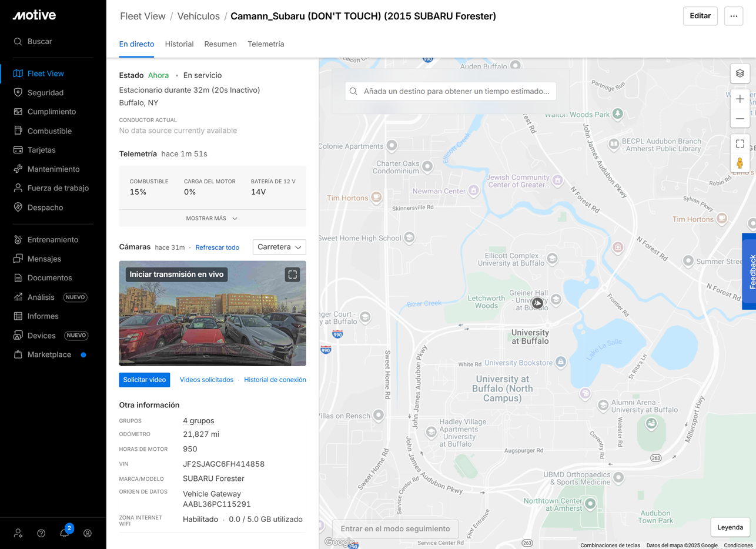Click the Refrescar todo link
Viewport: 756px width, 549px height.
218,247
